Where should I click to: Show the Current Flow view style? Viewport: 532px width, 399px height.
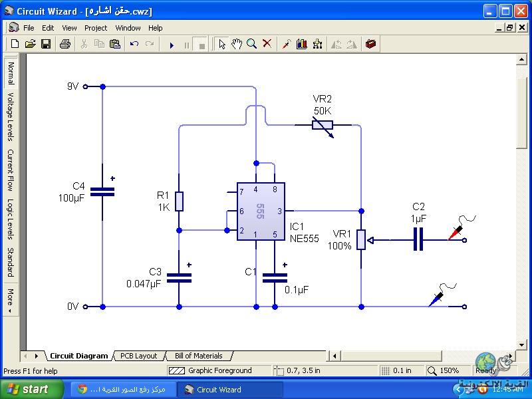(x=11, y=170)
